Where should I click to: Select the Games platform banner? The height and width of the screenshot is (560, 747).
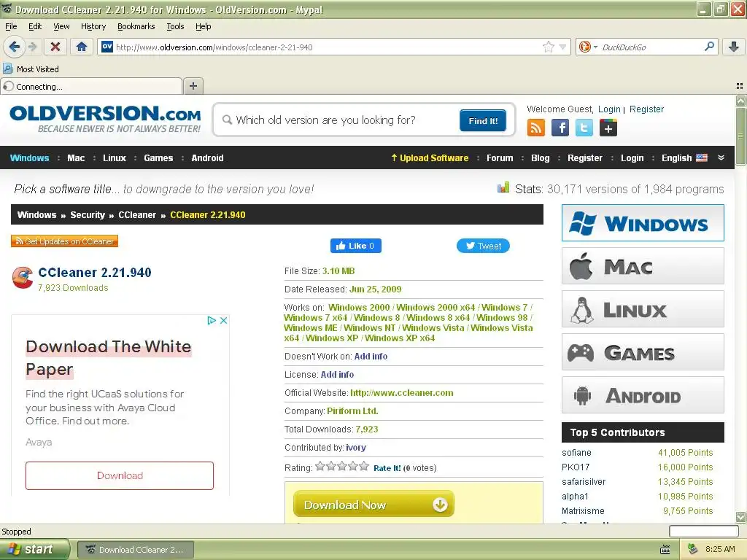point(643,352)
